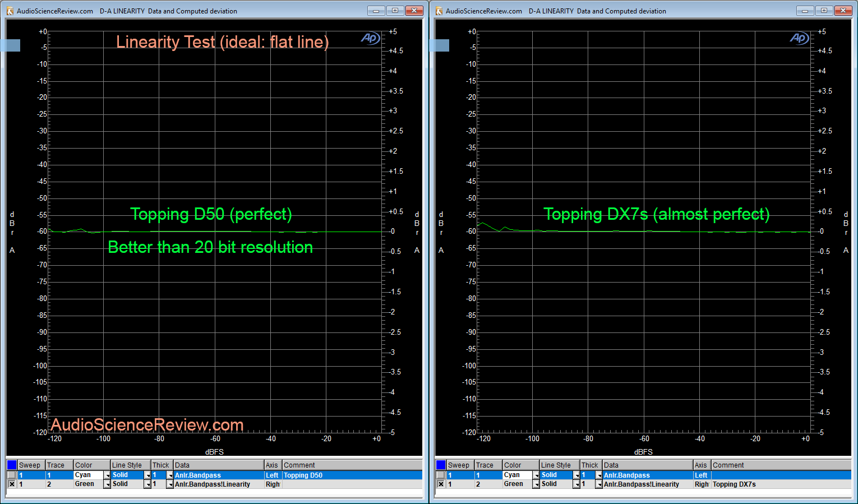The image size is (858, 504).
Task: Select 'Anlr.Bandpass!Linearity' cell in left window
Action: coord(219,484)
